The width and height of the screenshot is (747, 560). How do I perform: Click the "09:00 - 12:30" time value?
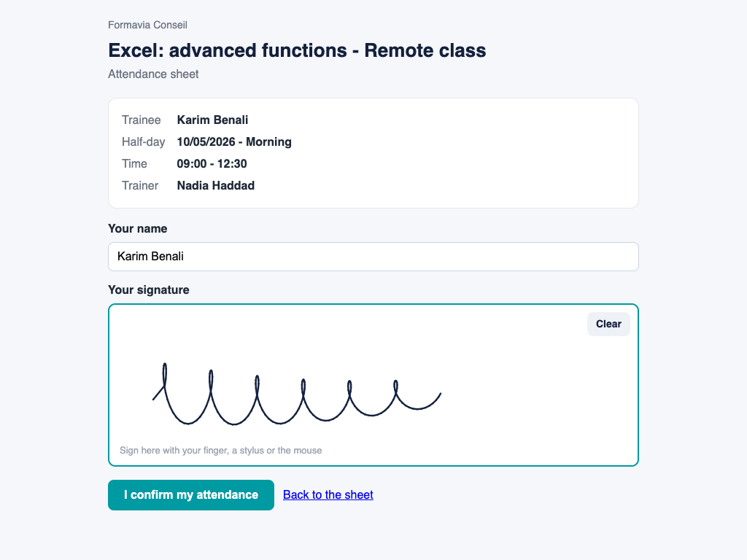tap(212, 164)
